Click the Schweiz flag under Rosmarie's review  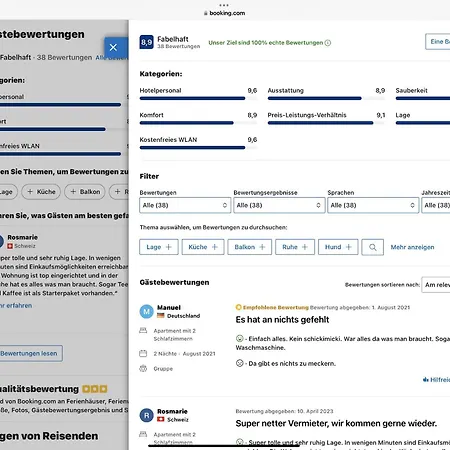pyautogui.click(x=161, y=419)
